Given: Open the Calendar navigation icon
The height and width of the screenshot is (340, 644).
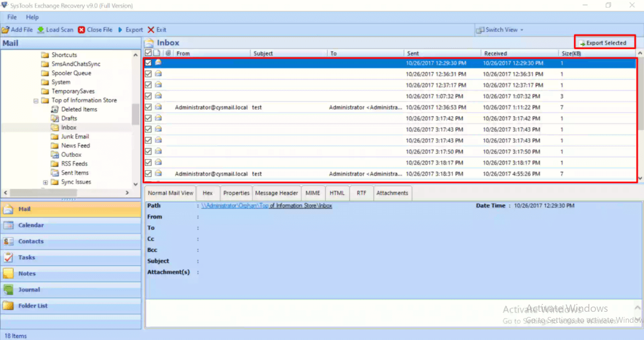Looking at the screenshot, I should pyautogui.click(x=8, y=225).
